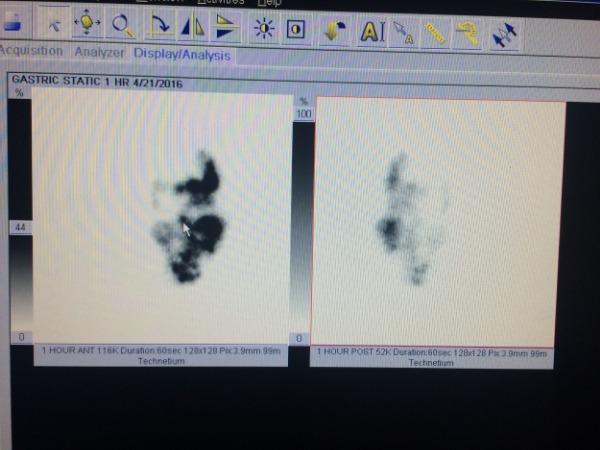Select the pan/move image tool
Screen dimensions: 600x450
[x=87, y=23]
